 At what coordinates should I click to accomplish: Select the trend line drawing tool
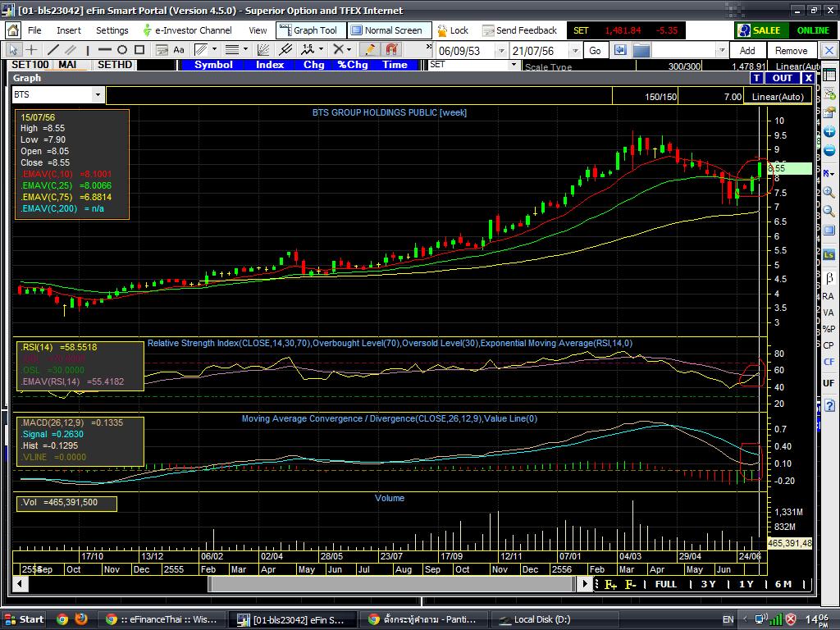click(52, 50)
